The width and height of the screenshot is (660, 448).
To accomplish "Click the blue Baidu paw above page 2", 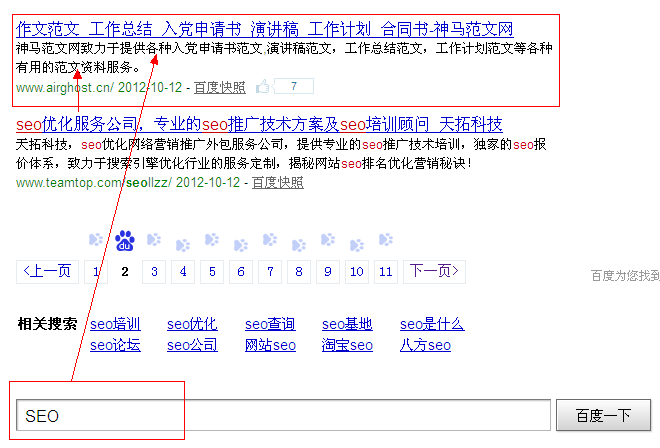I will coord(124,240).
